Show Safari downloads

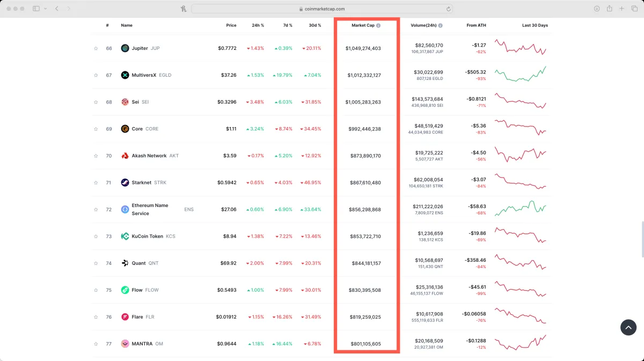coord(597,9)
